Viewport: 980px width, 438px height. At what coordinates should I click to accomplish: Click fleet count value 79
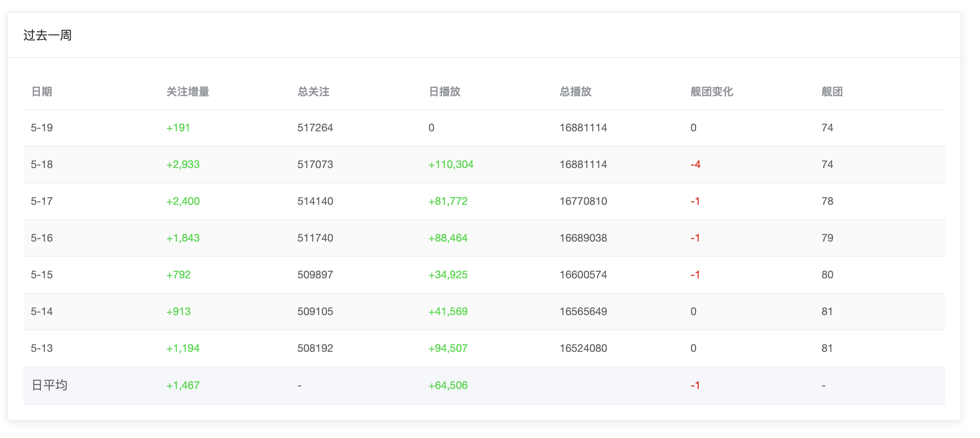tap(827, 238)
